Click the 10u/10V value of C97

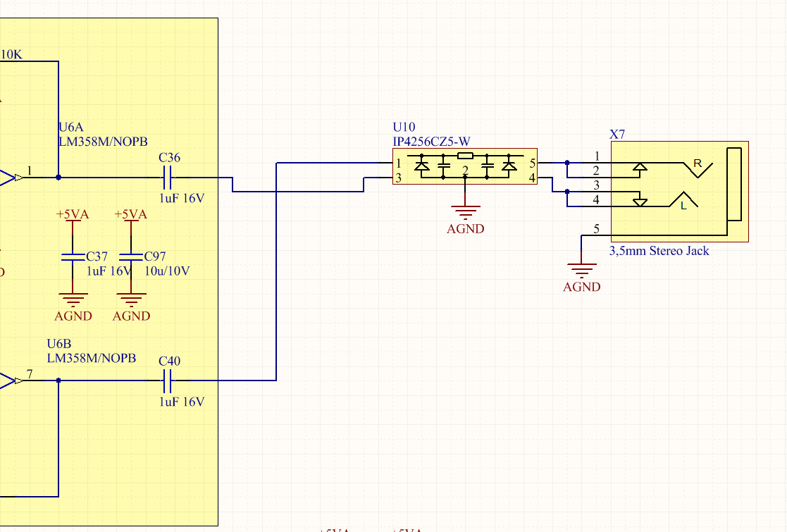167,271
